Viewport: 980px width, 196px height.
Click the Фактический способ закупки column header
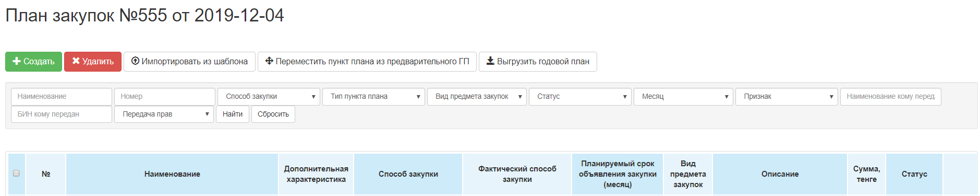tap(517, 174)
